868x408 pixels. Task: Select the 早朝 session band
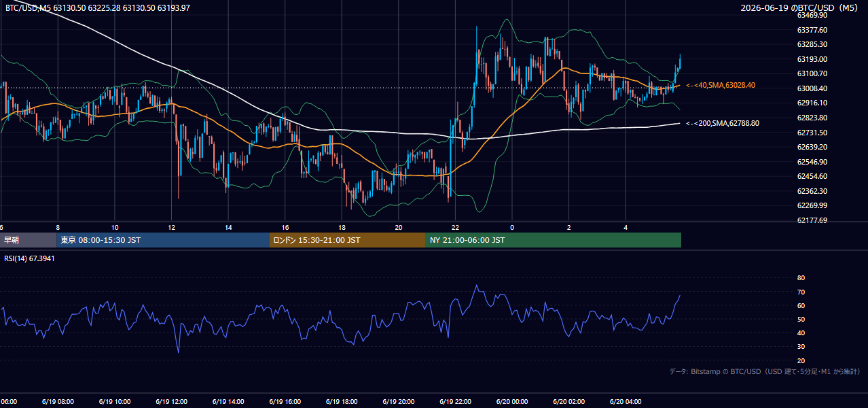coord(28,240)
